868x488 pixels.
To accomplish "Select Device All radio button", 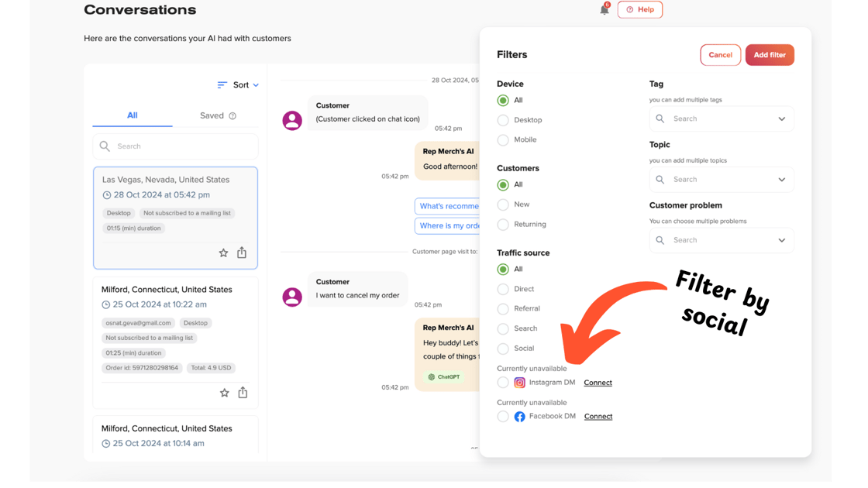I will coord(503,100).
